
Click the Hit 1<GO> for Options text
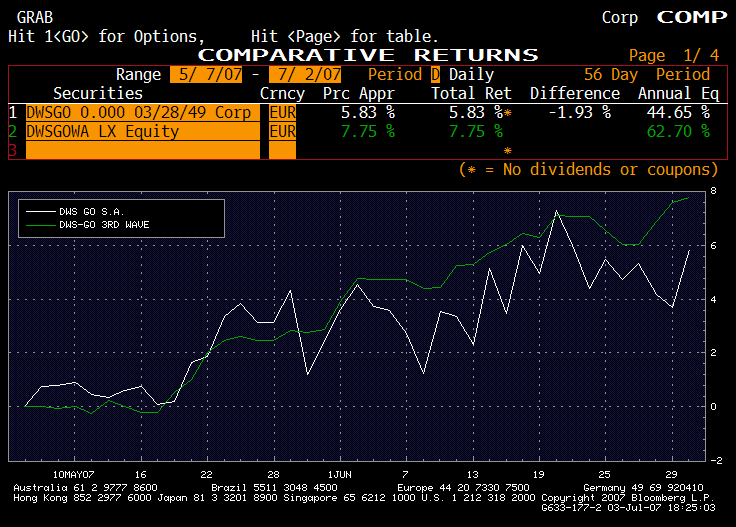(x=107, y=37)
